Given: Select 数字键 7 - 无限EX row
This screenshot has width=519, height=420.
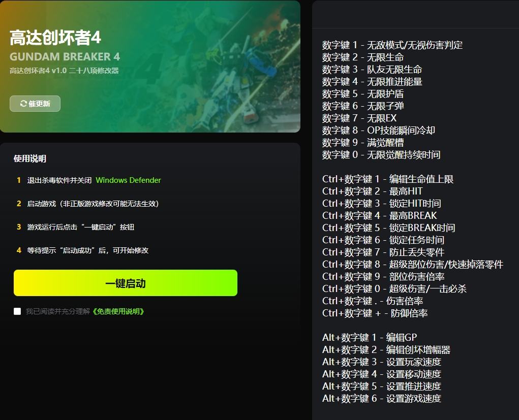Looking at the screenshot, I should (359, 118).
